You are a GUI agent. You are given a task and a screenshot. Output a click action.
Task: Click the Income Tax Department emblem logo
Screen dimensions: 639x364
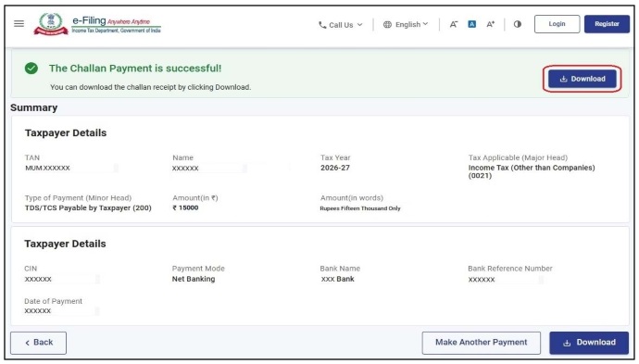(51, 24)
